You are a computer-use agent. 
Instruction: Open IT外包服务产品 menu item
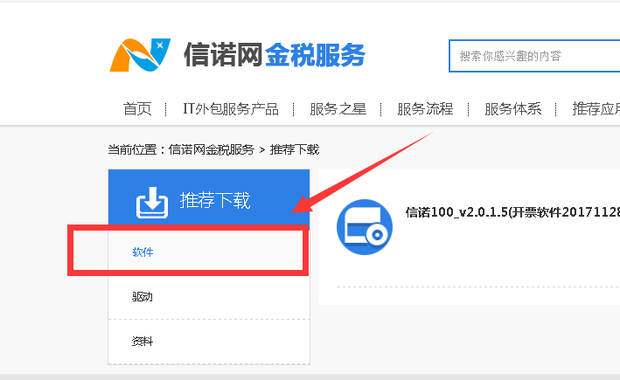(x=231, y=109)
